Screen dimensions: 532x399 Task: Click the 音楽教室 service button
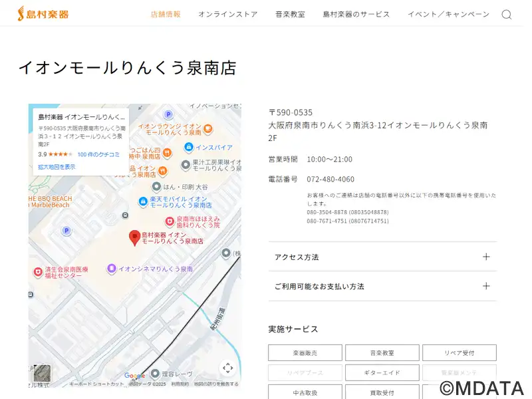[382, 353]
